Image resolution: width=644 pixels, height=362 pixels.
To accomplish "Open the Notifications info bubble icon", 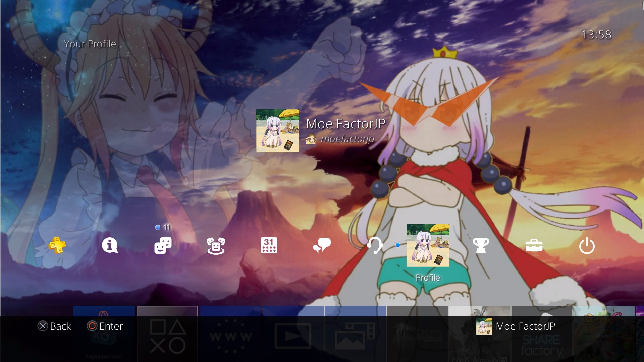I will [110, 245].
